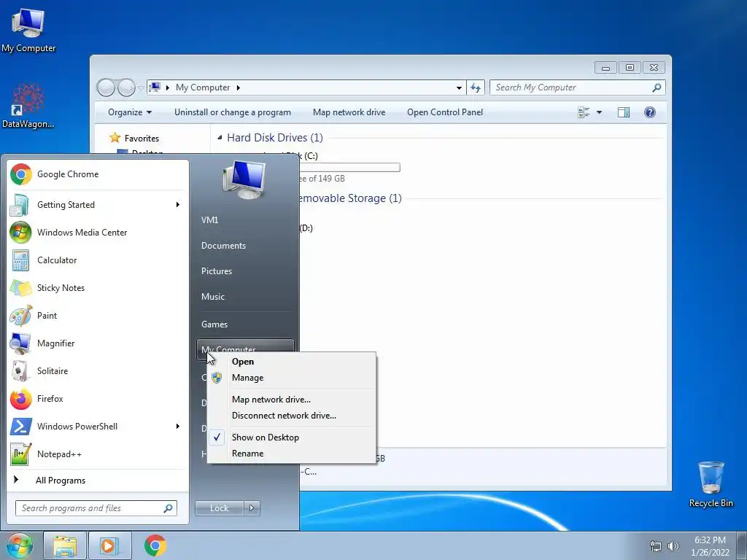The width and height of the screenshot is (747, 560).
Task: Open Windows Media Player taskbar icon
Action: [109, 546]
